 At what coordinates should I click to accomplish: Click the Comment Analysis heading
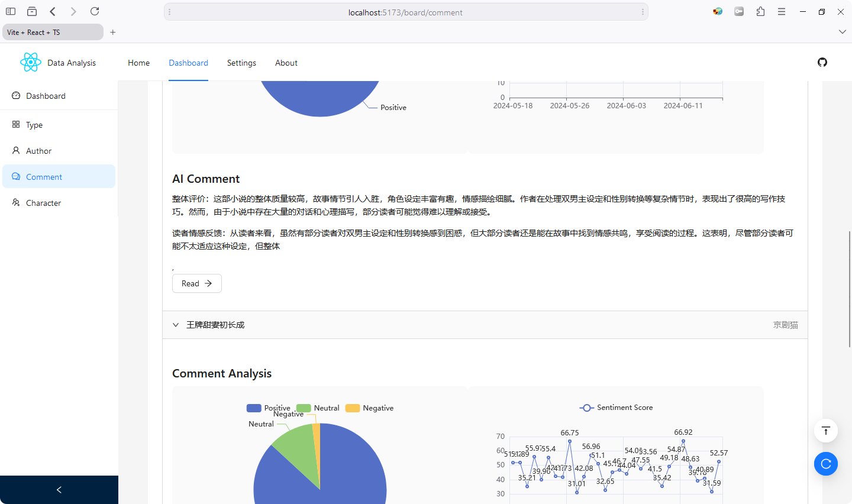click(222, 373)
